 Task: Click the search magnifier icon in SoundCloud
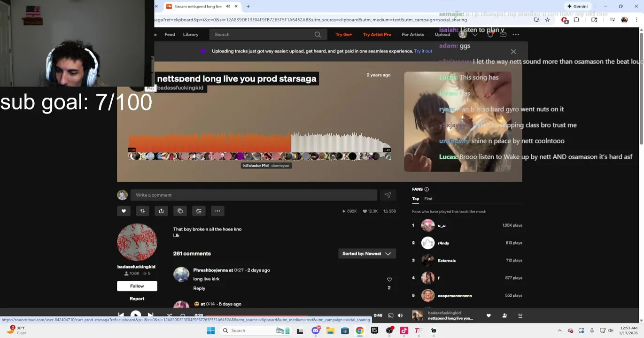(x=318, y=35)
